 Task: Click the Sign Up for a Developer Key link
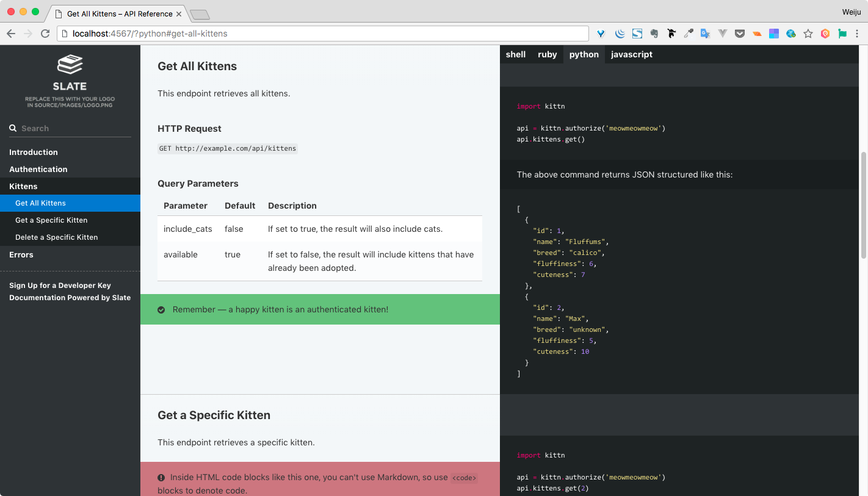60,286
